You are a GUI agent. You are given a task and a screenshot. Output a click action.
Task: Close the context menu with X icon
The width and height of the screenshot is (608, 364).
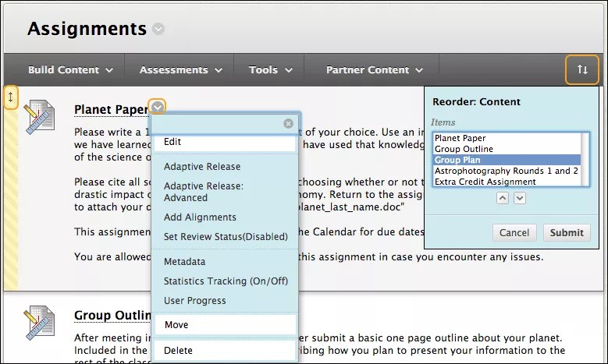pyautogui.click(x=289, y=123)
